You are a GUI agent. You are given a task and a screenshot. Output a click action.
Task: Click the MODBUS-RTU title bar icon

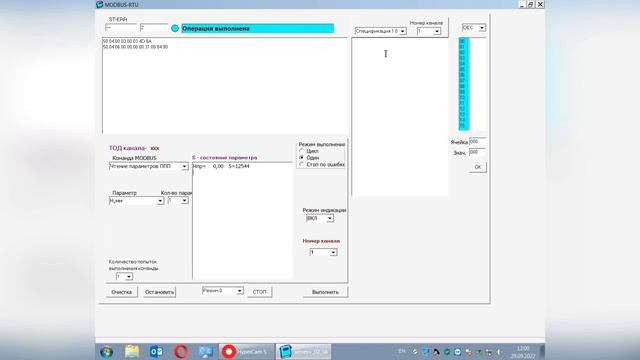coord(99,4)
